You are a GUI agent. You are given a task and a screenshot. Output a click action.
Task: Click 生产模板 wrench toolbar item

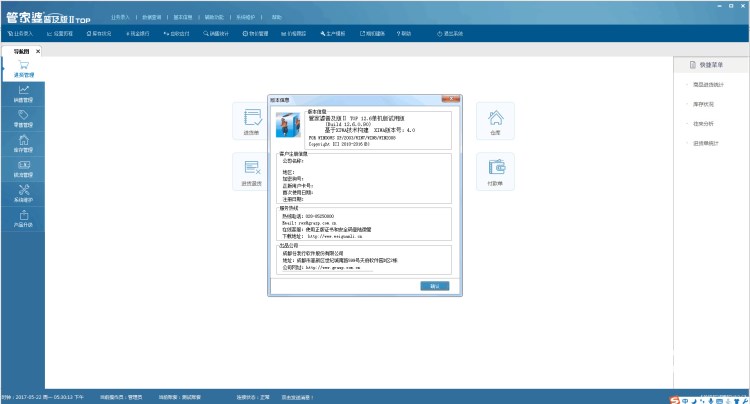pyautogui.click(x=333, y=33)
